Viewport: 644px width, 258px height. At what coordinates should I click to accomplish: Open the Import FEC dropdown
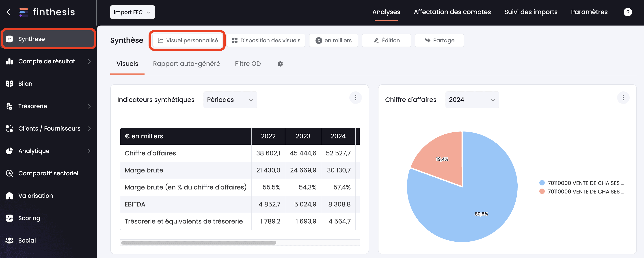pos(132,12)
